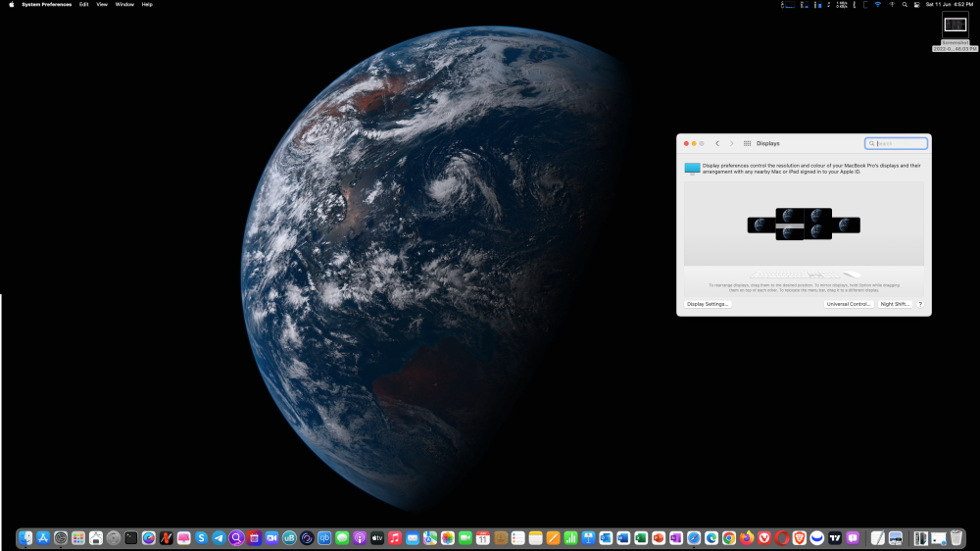The image size is (980, 551).
Task: Go back in System Preferences
Action: pyautogui.click(x=717, y=143)
